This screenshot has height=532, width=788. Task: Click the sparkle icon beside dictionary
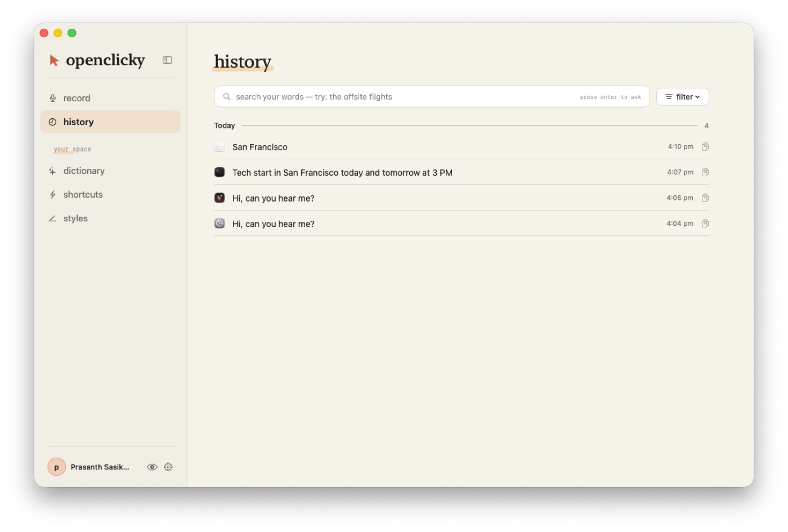[52, 171]
